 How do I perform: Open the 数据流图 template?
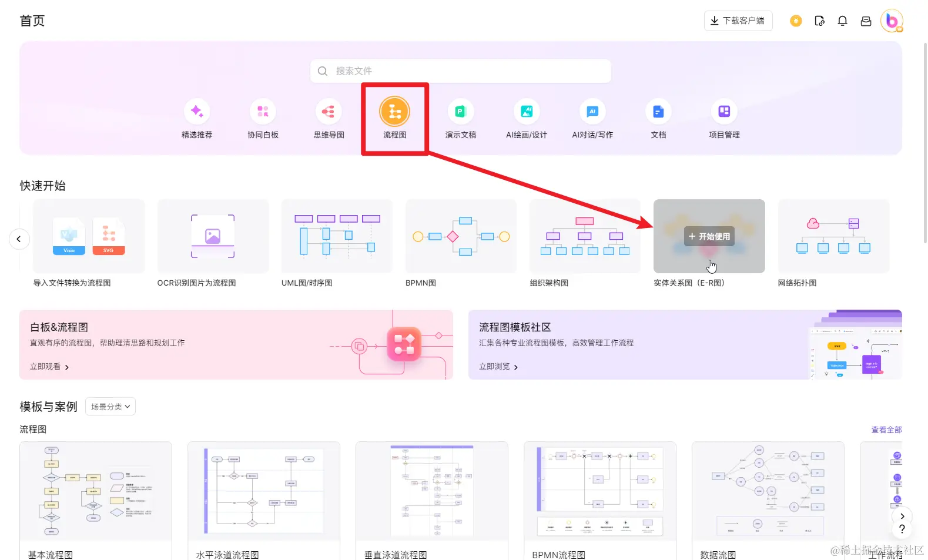[768, 501]
